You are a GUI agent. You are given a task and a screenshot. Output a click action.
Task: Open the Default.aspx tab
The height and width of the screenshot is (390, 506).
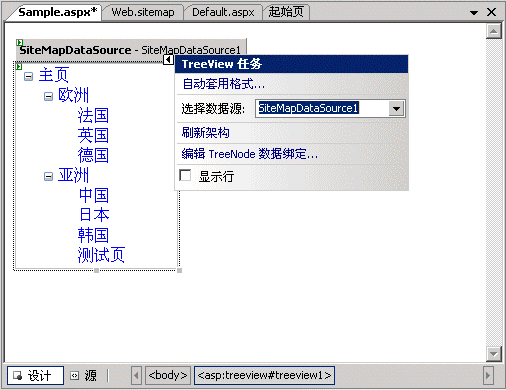[x=223, y=12]
